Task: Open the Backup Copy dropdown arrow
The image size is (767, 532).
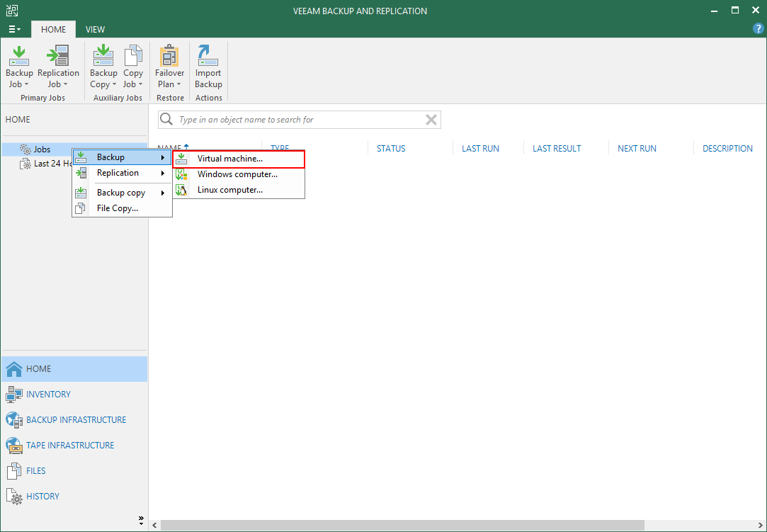Action: pos(114,85)
